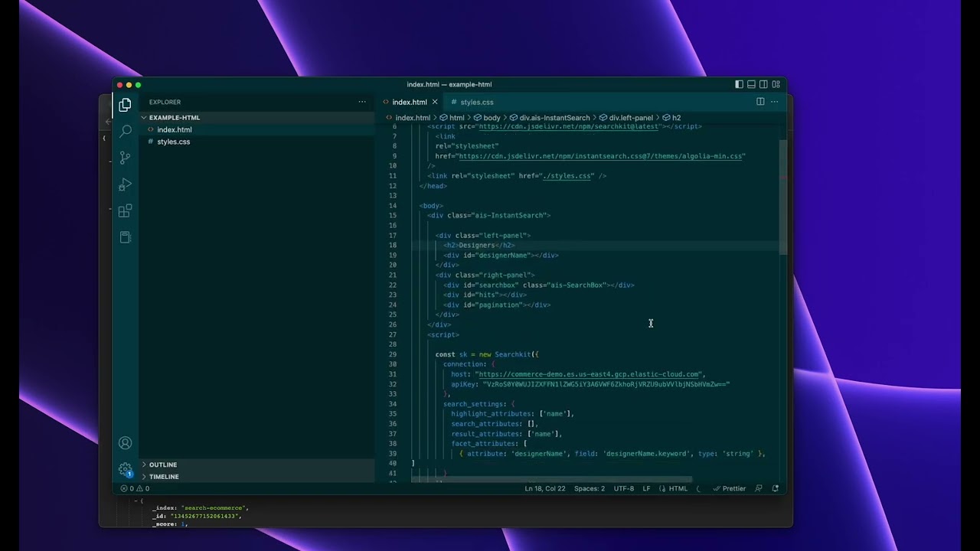Open the Explorer view in activity bar

click(125, 105)
